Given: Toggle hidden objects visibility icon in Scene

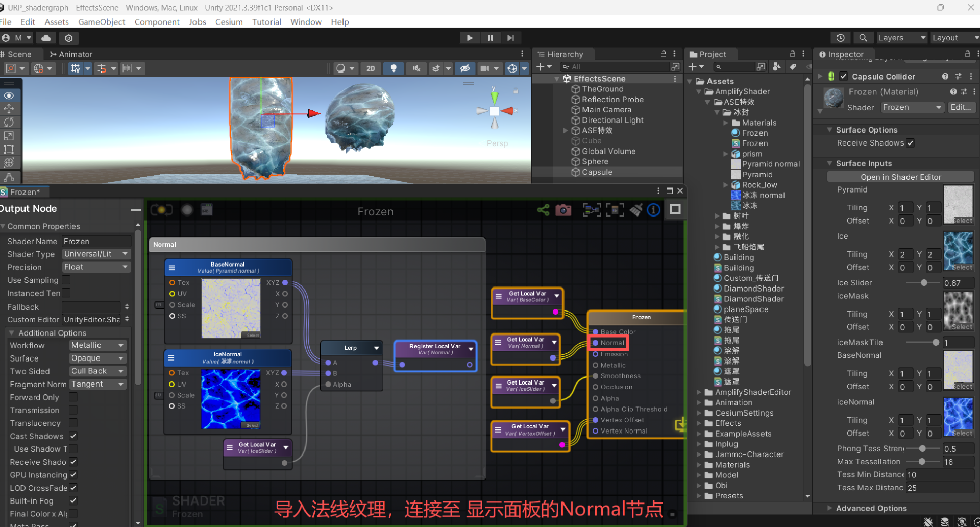Looking at the screenshot, I should pos(464,68).
